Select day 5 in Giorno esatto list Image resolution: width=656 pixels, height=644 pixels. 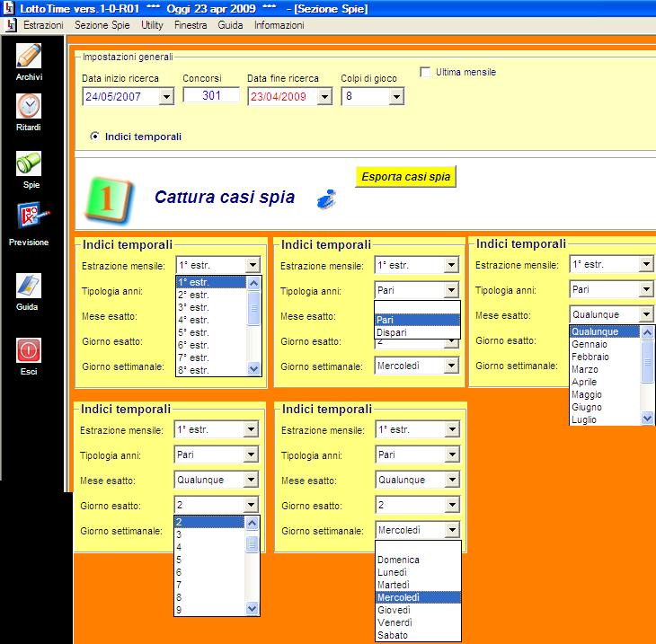click(209, 560)
